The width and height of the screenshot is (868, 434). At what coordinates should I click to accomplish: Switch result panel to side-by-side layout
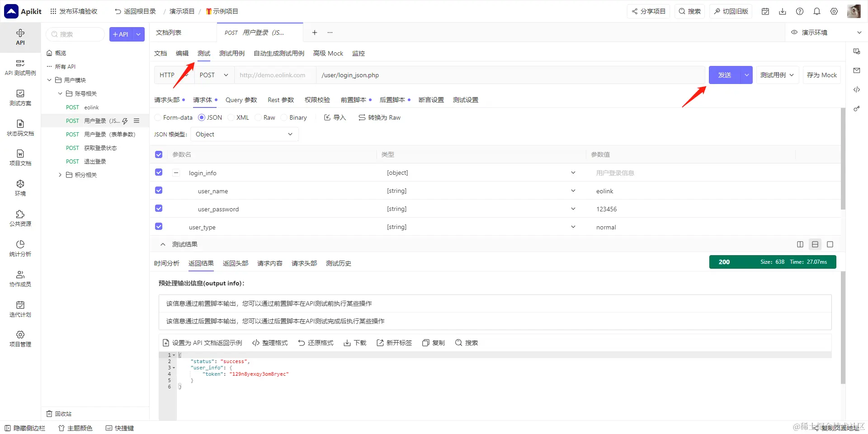[x=800, y=244]
